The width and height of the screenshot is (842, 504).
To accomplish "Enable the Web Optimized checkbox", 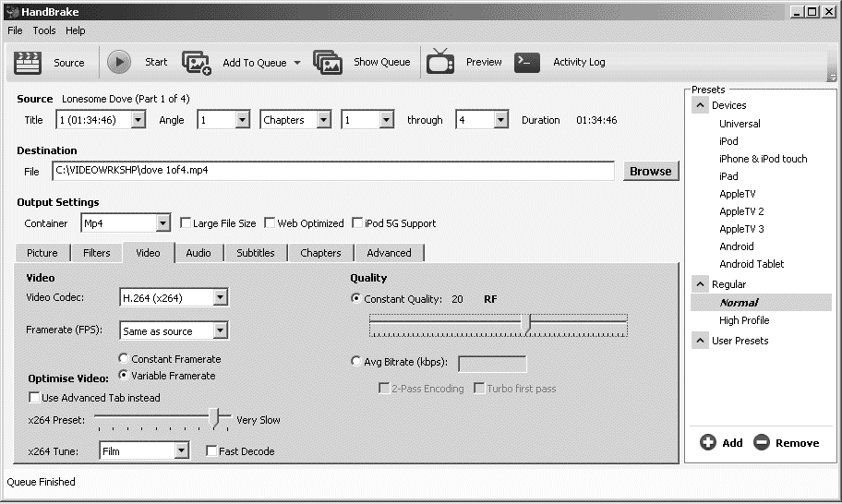I will (270, 222).
